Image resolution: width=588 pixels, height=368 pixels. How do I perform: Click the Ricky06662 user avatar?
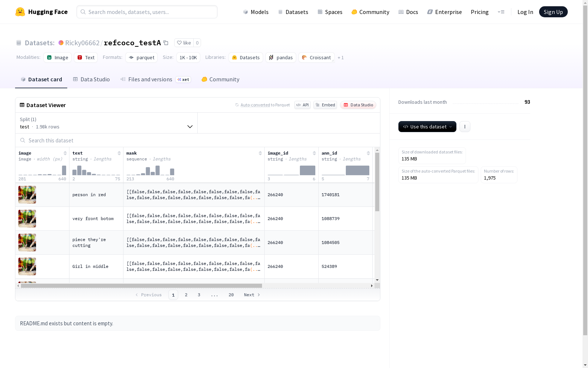coord(61,43)
